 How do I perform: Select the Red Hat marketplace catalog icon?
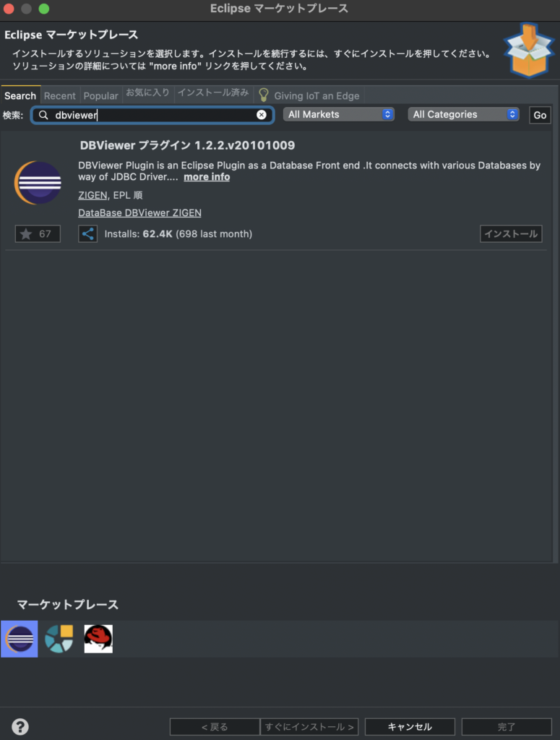pos(98,639)
